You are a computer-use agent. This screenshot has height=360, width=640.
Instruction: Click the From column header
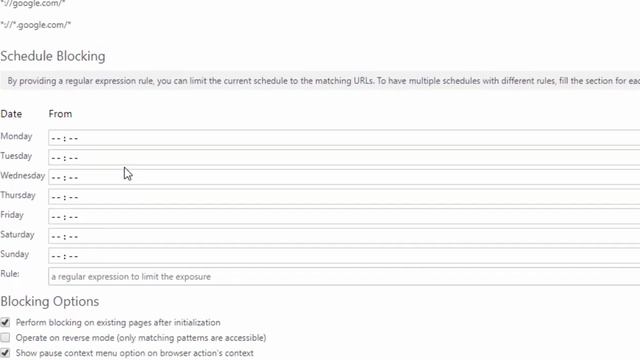click(60, 114)
